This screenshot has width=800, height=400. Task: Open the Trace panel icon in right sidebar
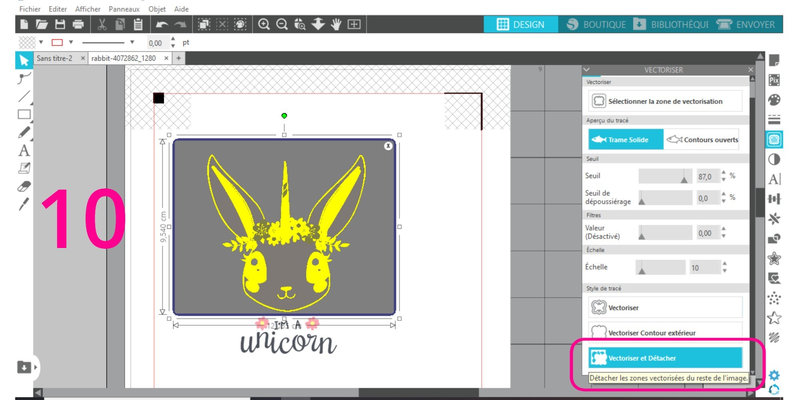773,139
